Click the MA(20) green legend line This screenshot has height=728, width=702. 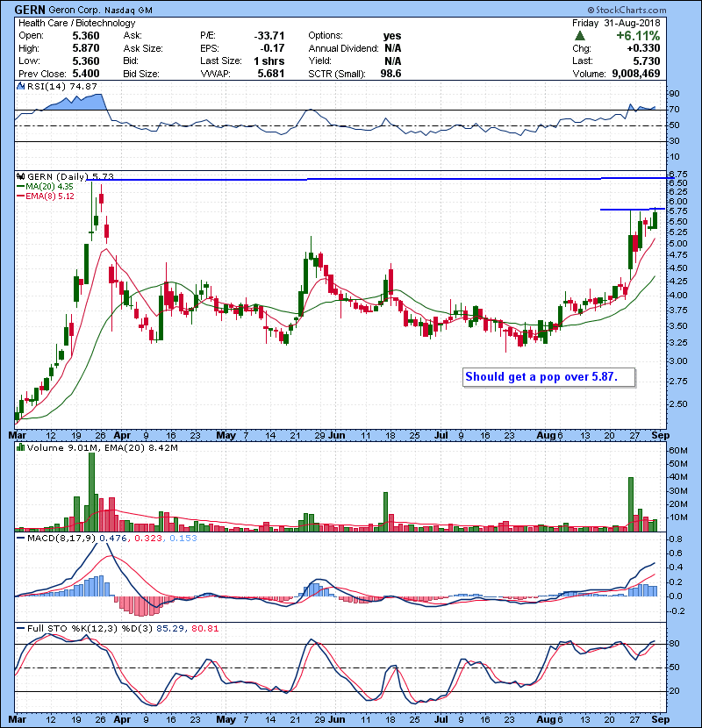point(19,186)
